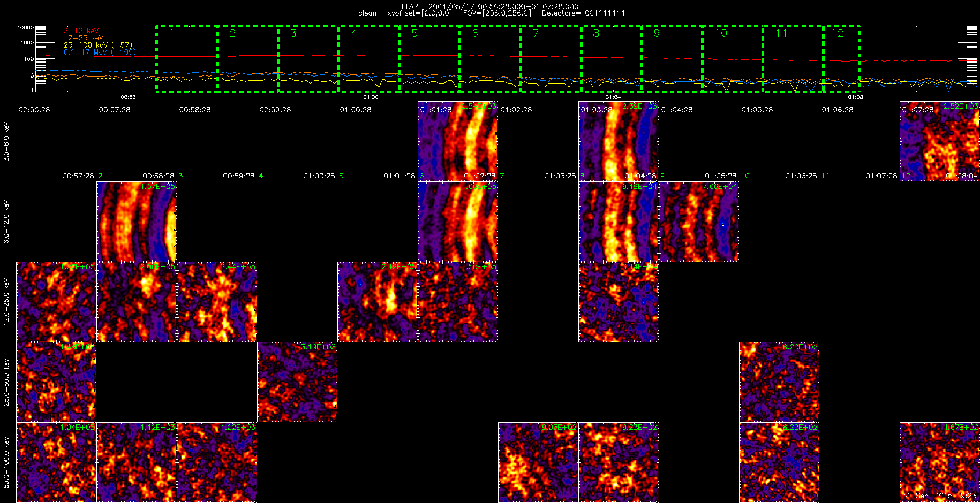
Task: Click the orange '12-25 keV' legend entry
Action: (x=84, y=38)
